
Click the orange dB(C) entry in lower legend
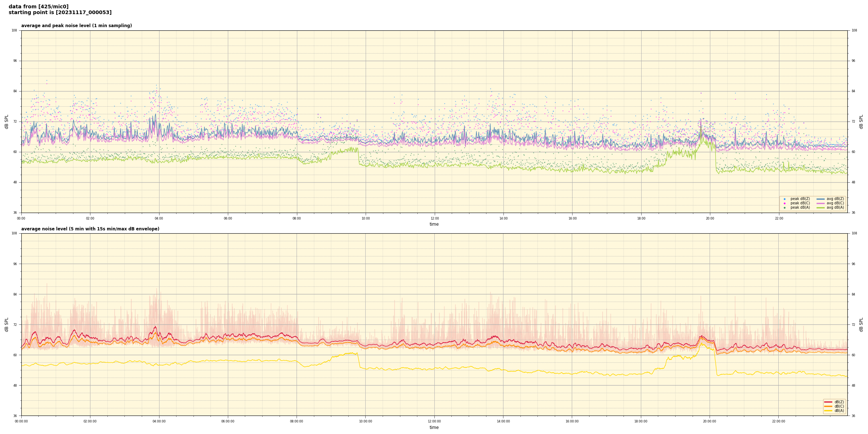pyautogui.click(x=834, y=406)
